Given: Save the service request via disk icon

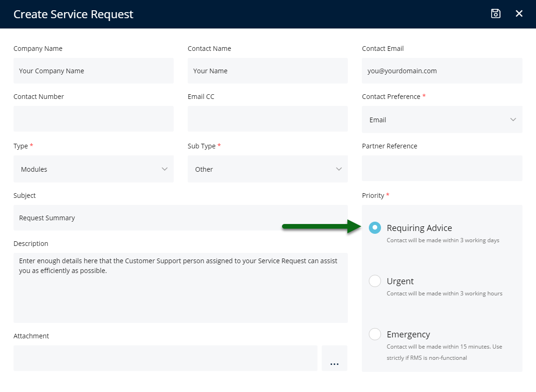Looking at the screenshot, I should pyautogui.click(x=496, y=14).
